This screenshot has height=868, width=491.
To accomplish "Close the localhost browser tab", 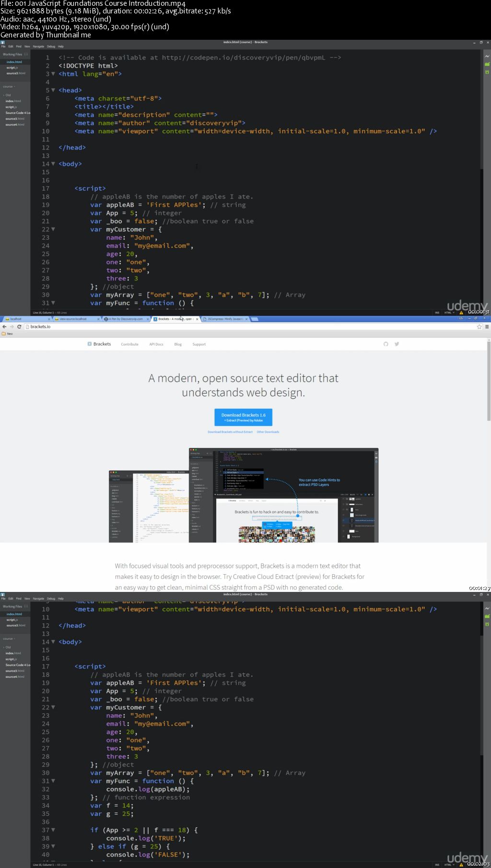I will tap(49, 319).
